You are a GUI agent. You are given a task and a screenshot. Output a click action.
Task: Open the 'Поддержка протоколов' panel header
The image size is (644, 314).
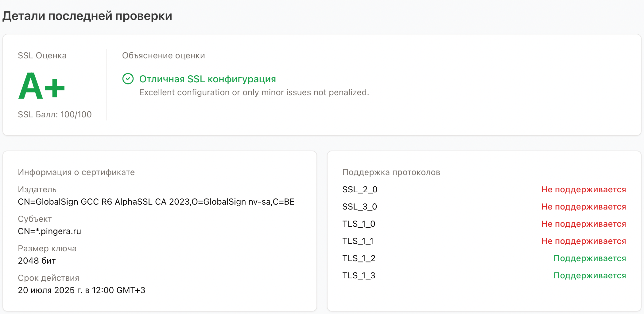pos(391,172)
